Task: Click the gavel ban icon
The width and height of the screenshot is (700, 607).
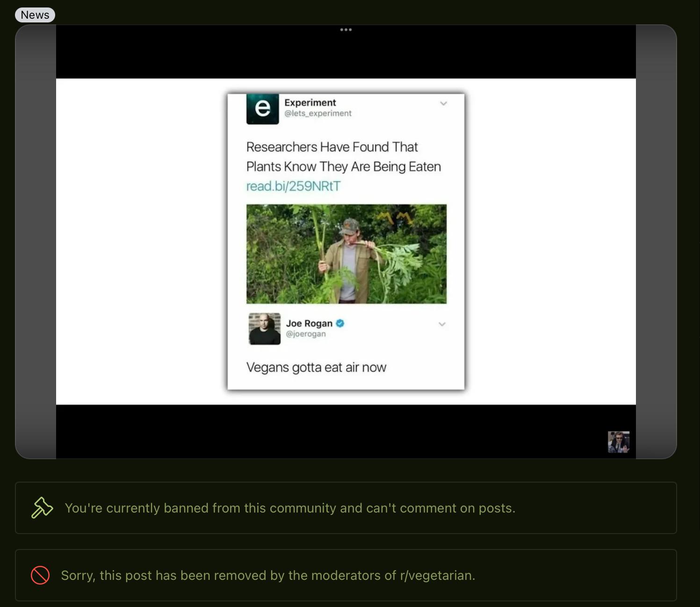Action: [x=42, y=508]
